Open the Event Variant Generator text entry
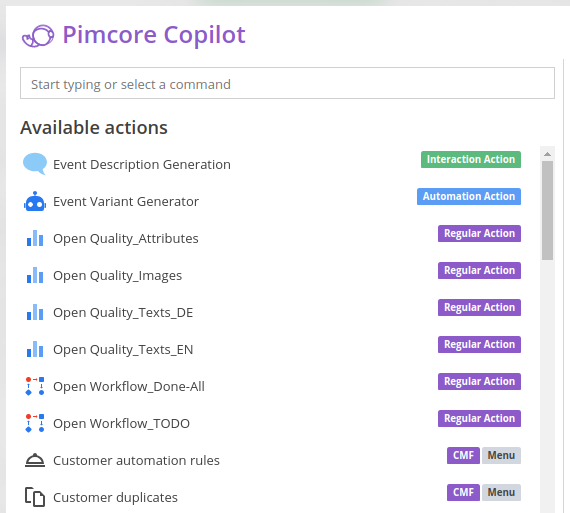 tap(126, 201)
